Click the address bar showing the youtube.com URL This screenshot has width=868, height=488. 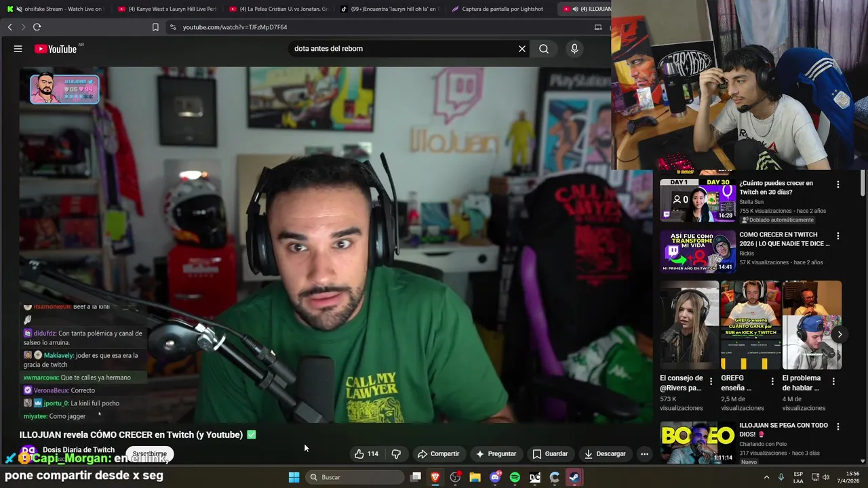380,27
